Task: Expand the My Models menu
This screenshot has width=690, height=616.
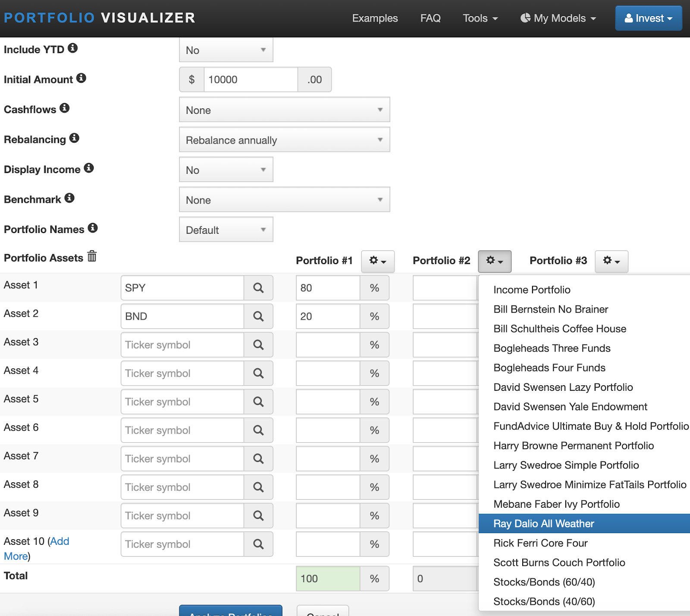Action: tap(558, 18)
